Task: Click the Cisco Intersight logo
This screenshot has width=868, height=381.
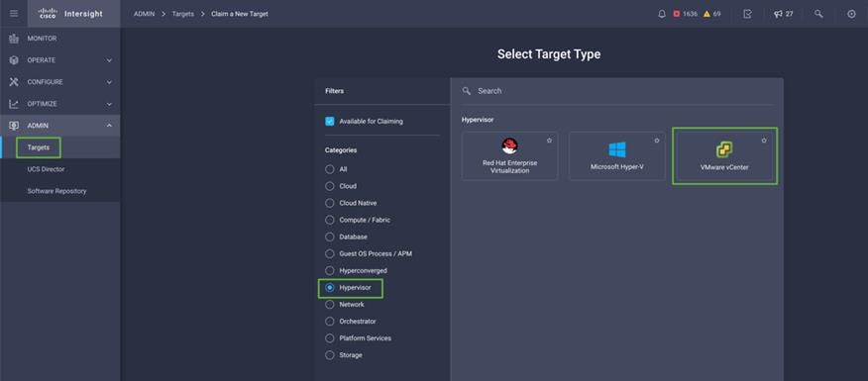Action: click(x=70, y=14)
